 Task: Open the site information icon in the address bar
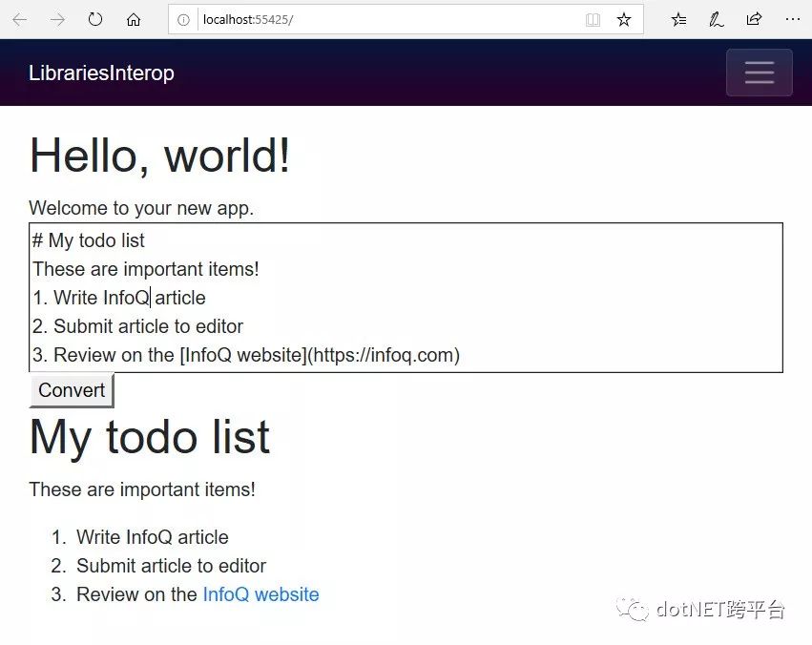(183, 20)
